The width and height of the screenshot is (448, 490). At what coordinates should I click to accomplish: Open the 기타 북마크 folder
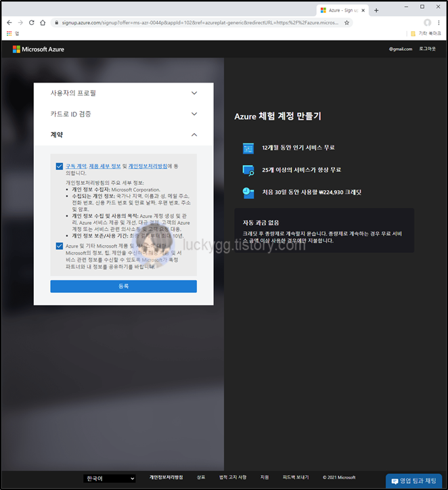coord(426,33)
